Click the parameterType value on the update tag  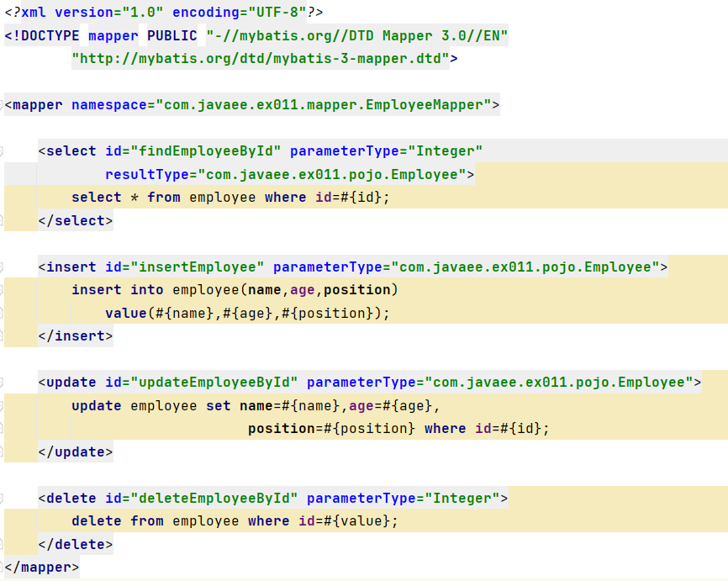pos(559,383)
